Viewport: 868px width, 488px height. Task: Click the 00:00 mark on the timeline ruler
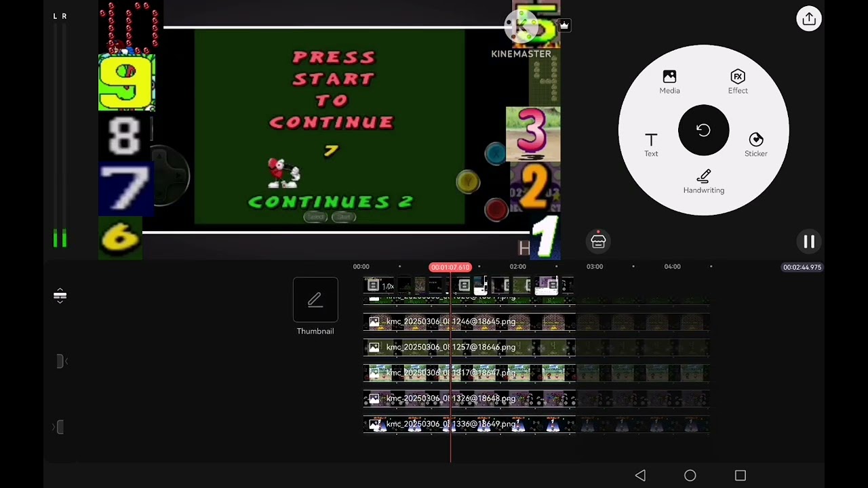pos(361,266)
